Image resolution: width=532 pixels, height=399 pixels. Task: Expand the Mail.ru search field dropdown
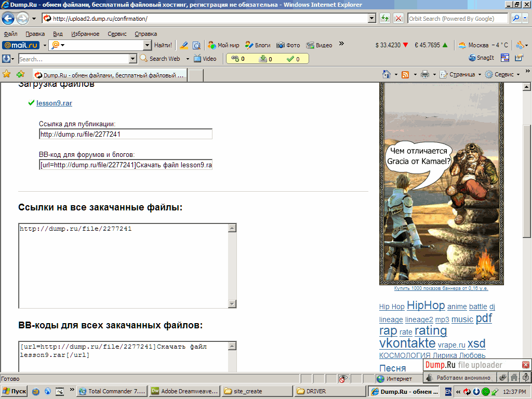click(147, 45)
